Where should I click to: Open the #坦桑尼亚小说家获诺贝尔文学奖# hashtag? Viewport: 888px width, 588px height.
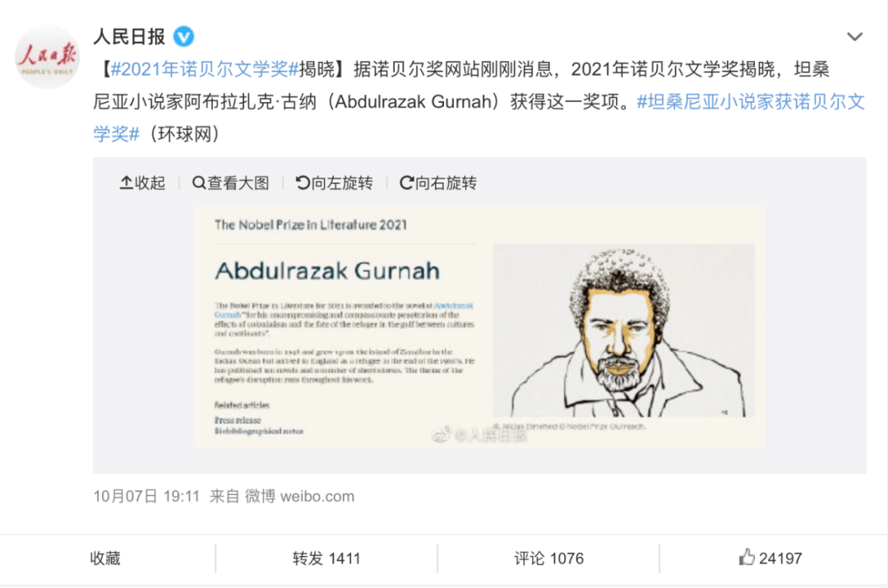pyautogui.click(x=479, y=118)
